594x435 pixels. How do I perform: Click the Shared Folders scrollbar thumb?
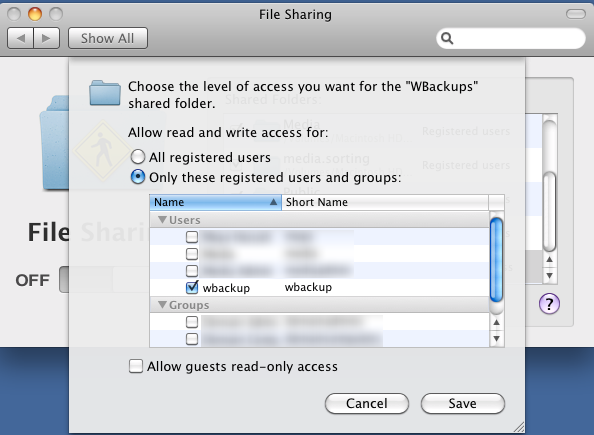coord(549,211)
